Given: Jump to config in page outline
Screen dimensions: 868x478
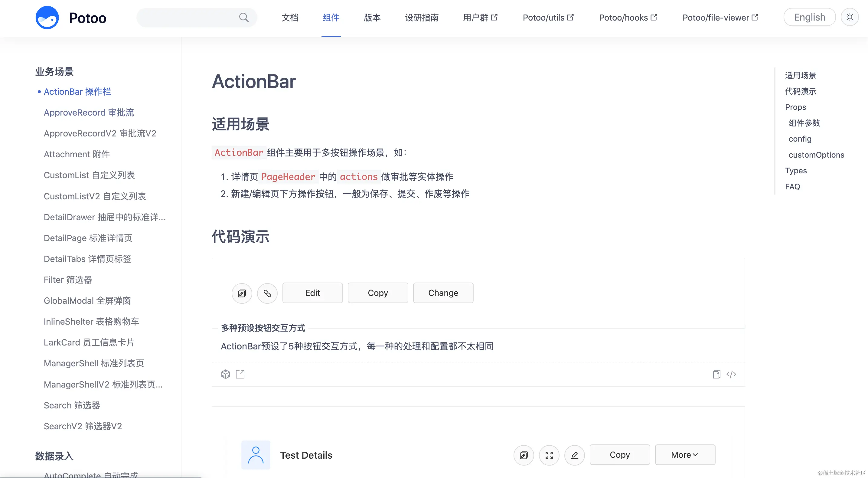Looking at the screenshot, I should (x=800, y=139).
